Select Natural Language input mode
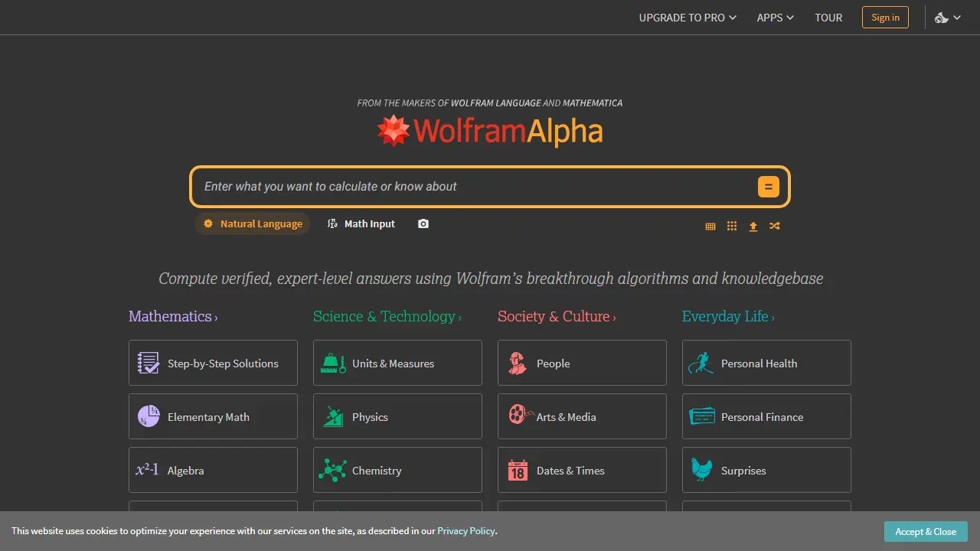Viewport: 980px width, 551px height. (x=253, y=223)
